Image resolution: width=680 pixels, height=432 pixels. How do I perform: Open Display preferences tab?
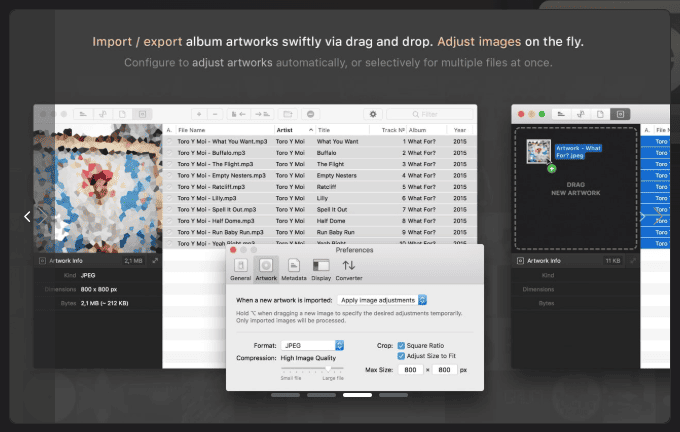[321, 269]
